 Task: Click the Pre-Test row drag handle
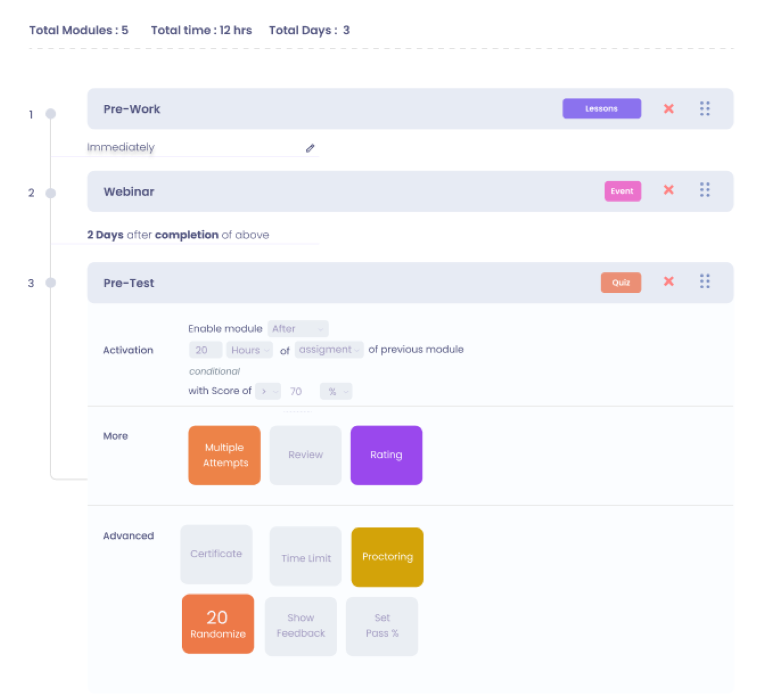point(705,281)
